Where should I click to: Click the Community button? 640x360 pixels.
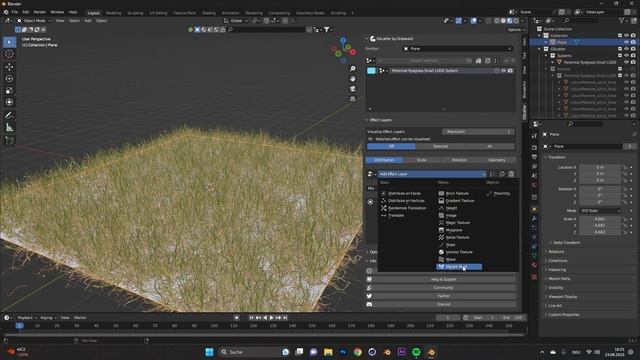[x=443, y=288]
